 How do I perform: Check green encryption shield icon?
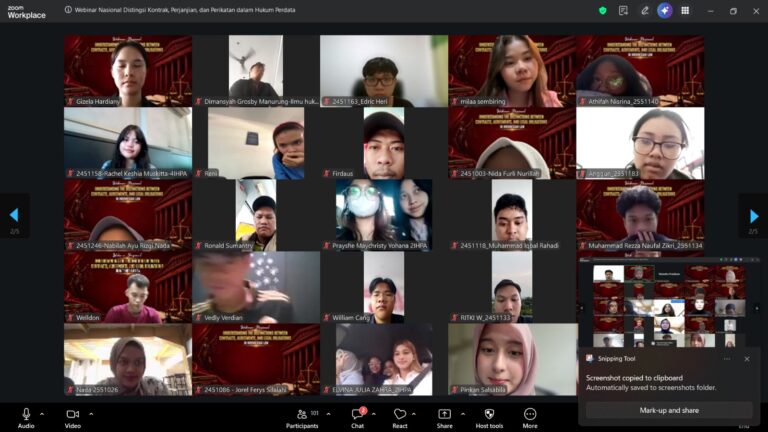point(603,10)
